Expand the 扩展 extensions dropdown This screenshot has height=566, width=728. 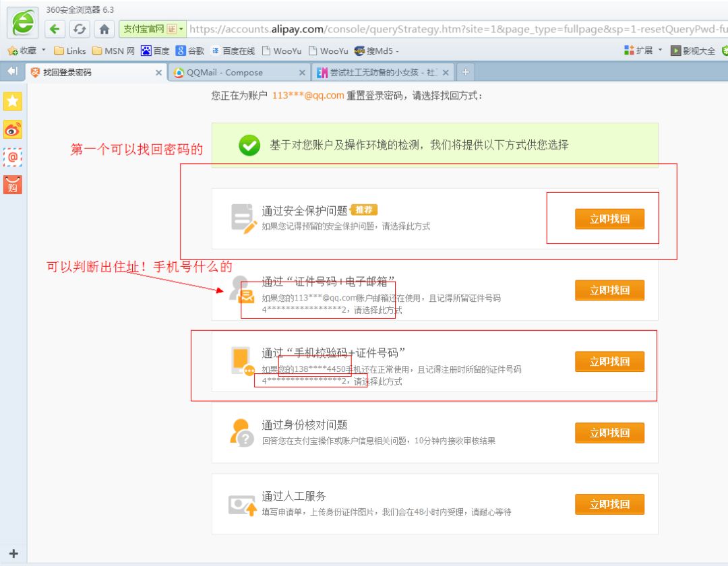(660, 51)
